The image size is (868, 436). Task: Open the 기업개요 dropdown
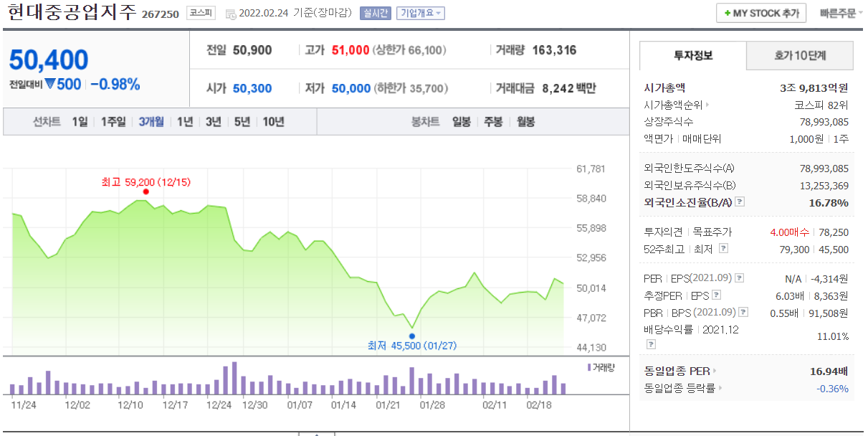coord(420,12)
